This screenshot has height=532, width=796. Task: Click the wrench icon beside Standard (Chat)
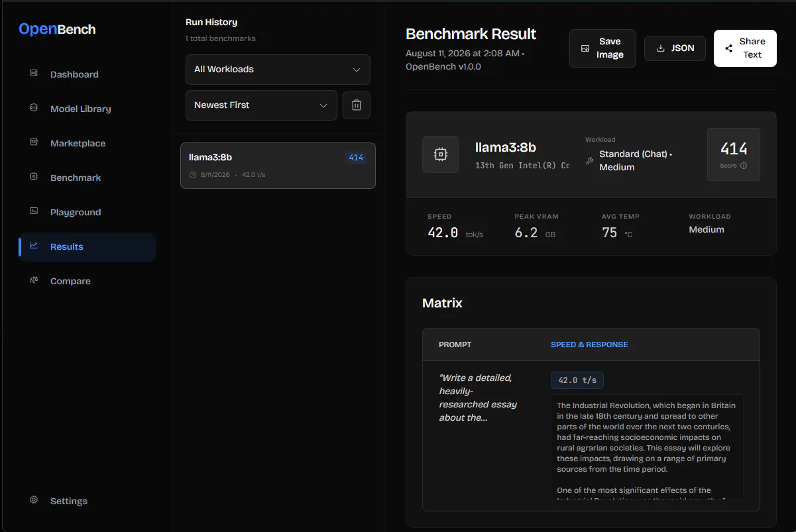tap(590, 161)
